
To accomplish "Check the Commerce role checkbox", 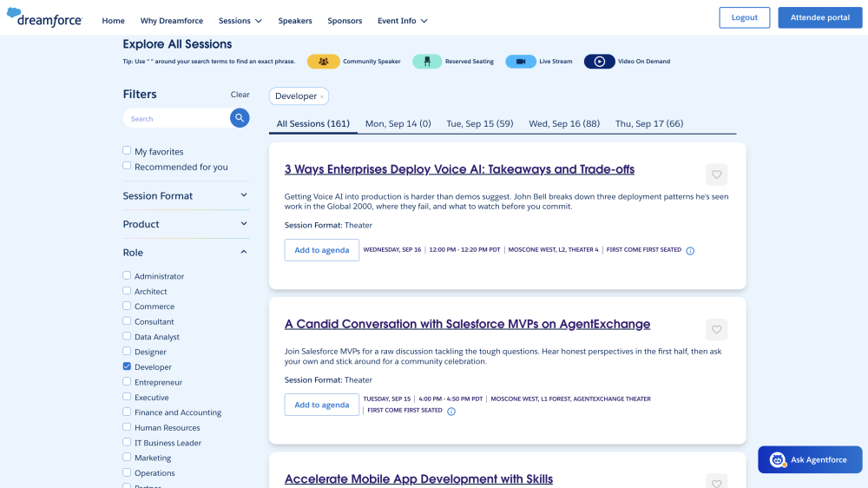I will tap(127, 306).
